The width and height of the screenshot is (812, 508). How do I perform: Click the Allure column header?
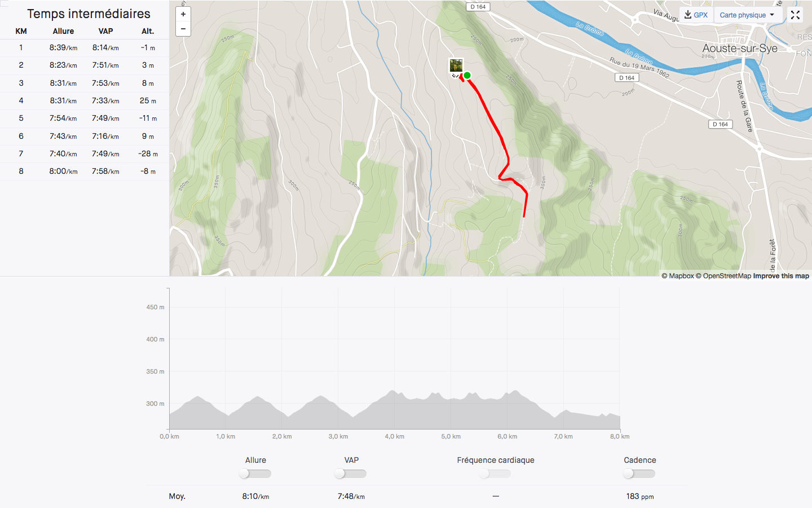pos(63,31)
